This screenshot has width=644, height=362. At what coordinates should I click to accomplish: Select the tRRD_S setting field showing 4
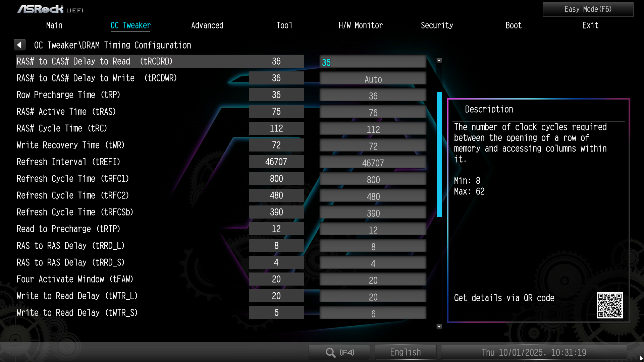point(373,263)
